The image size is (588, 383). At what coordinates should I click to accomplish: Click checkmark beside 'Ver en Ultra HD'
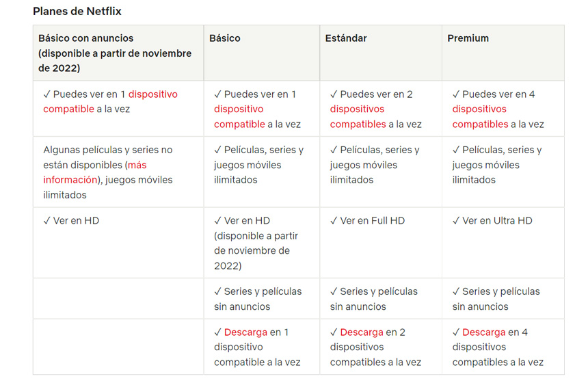coord(455,221)
